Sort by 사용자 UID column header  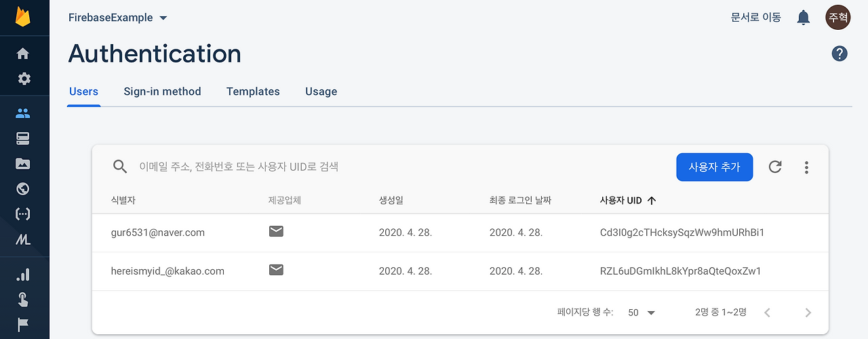coord(628,201)
